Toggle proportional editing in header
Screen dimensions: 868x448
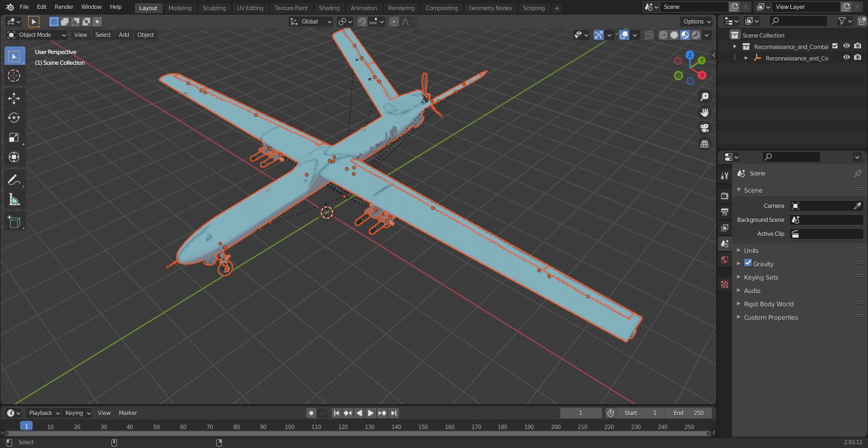(x=394, y=22)
